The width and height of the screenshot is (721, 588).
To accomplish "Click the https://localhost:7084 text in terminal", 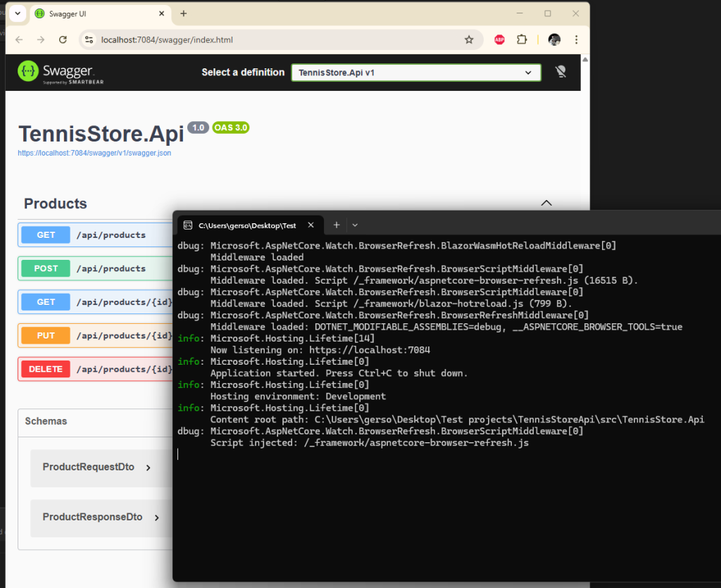I will click(370, 350).
